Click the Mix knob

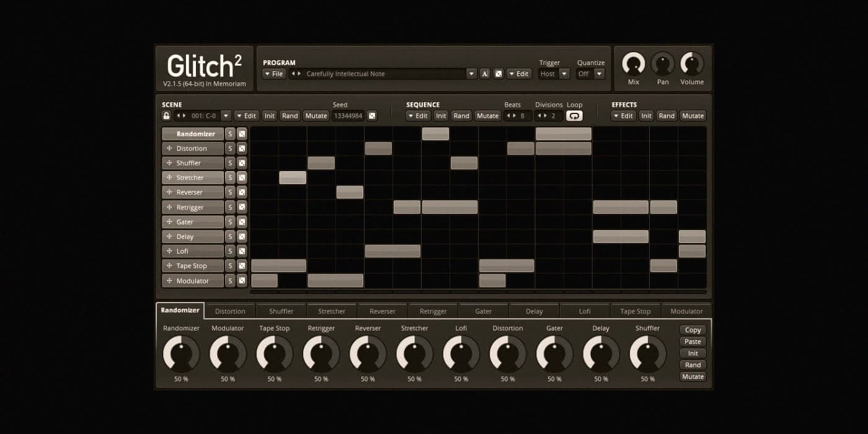pyautogui.click(x=634, y=64)
